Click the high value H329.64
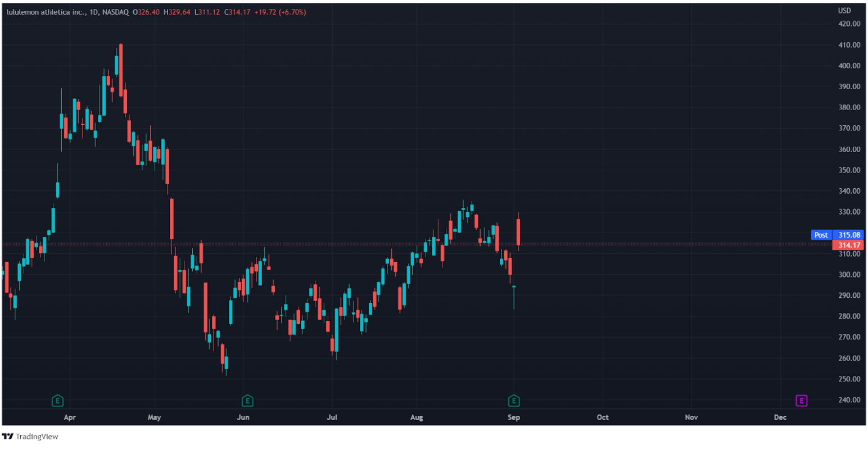This screenshot has width=868, height=450. tap(178, 12)
